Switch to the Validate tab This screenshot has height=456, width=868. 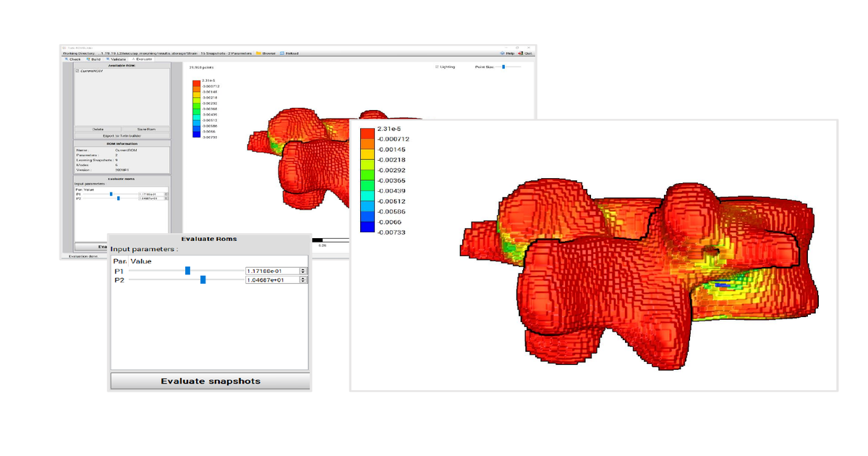(x=117, y=59)
